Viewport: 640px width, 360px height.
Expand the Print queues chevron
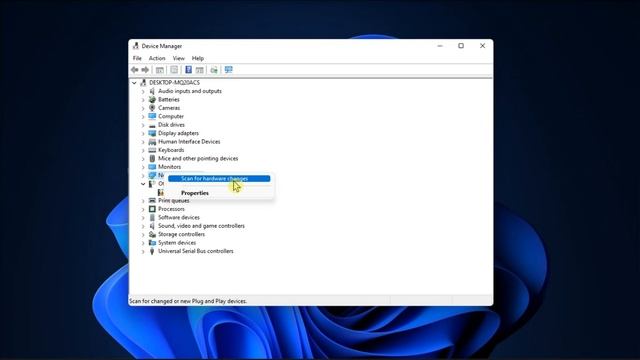pyautogui.click(x=143, y=201)
